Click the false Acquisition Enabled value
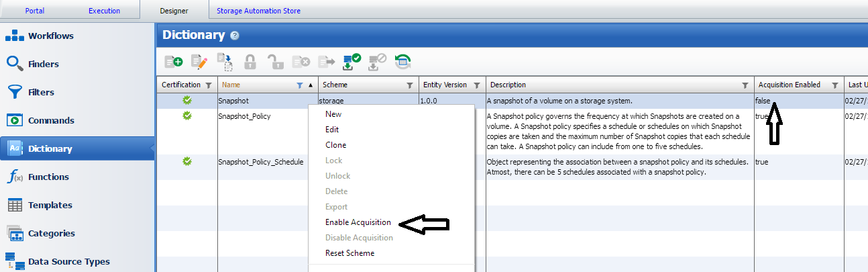The width and height of the screenshot is (868, 272). click(x=763, y=101)
